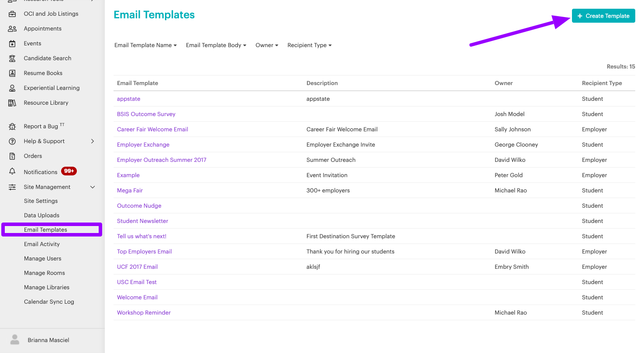The height and width of the screenshot is (353, 644).
Task: Click the calendar star icon for Events
Action: [12, 44]
